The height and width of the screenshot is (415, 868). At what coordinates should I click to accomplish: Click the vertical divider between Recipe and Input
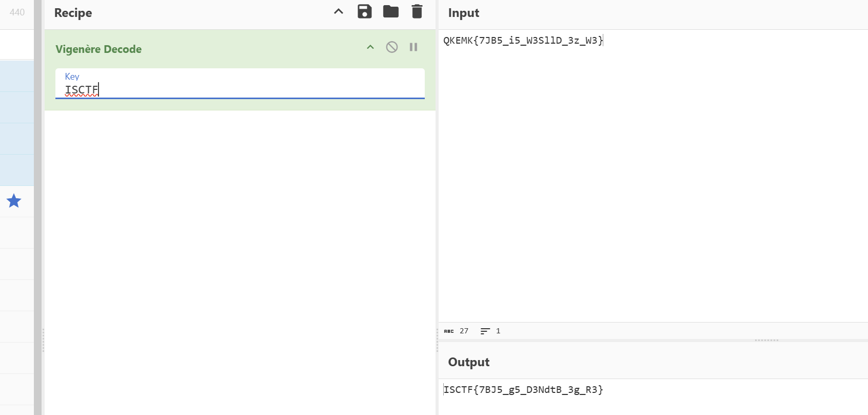coord(437,340)
